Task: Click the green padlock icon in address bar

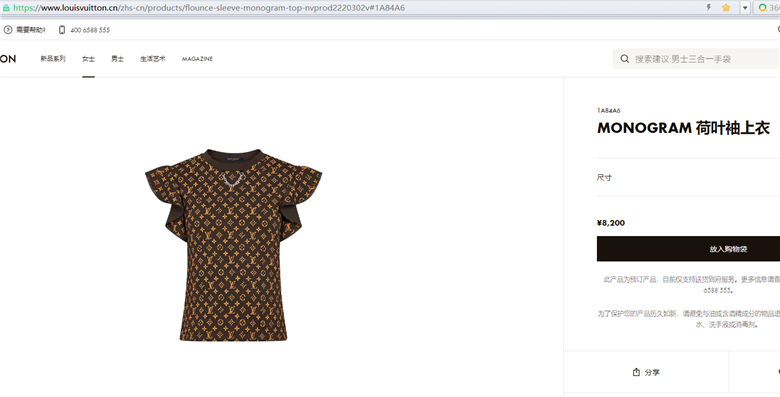Action: [6, 8]
